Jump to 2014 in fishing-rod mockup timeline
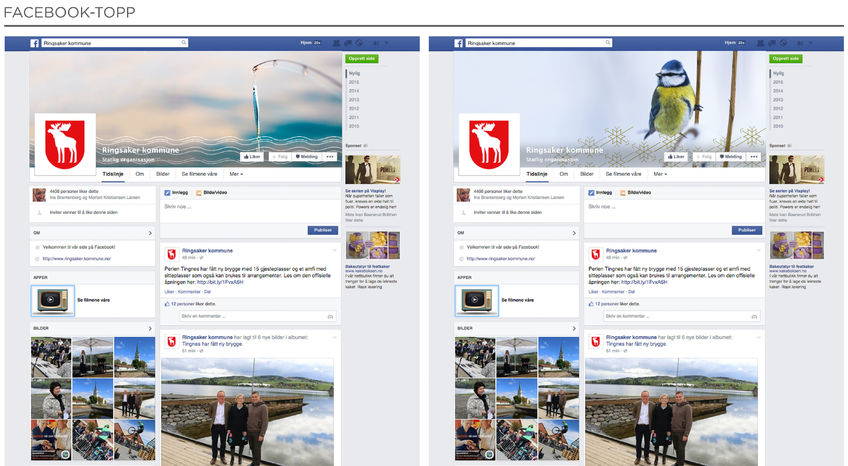848x466 pixels. tap(354, 91)
